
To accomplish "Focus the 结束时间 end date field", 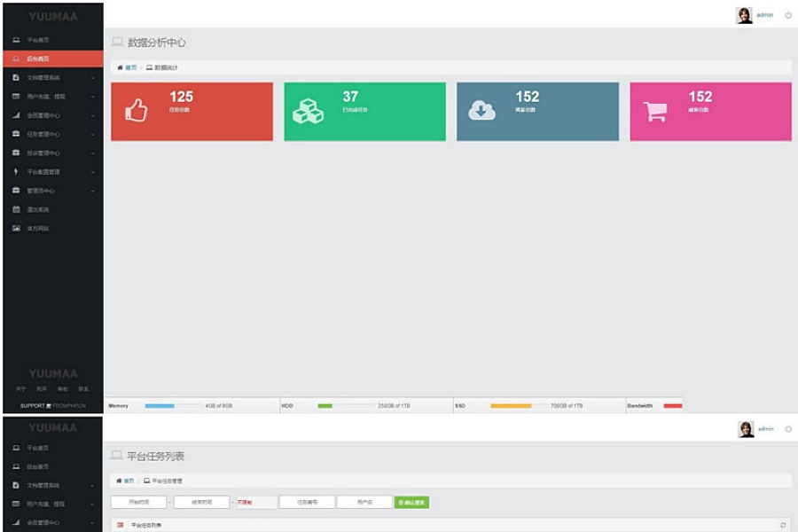I will (x=201, y=502).
